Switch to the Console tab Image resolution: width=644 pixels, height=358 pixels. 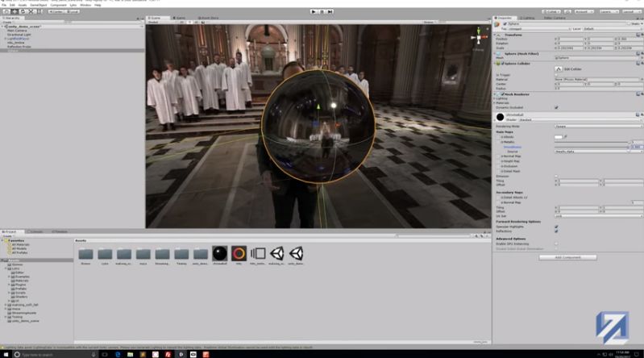(37, 232)
